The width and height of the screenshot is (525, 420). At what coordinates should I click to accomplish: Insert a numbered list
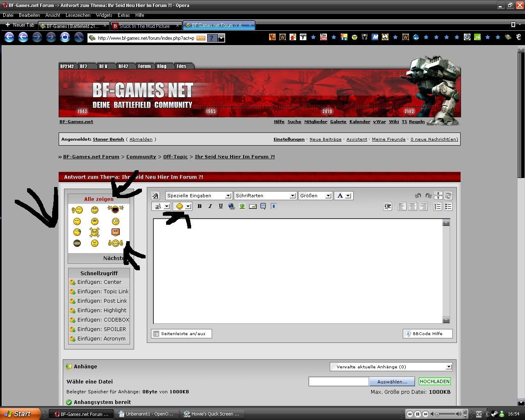tap(438, 206)
